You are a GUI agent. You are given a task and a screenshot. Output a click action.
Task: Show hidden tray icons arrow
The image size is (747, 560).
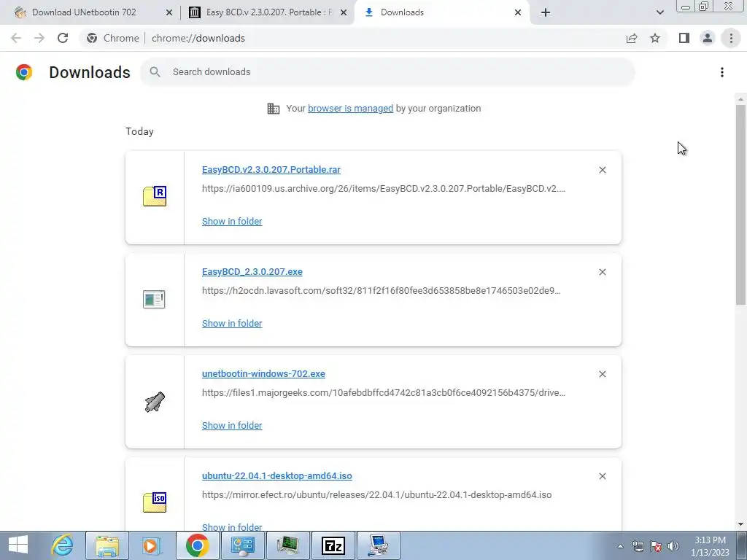pos(620,546)
